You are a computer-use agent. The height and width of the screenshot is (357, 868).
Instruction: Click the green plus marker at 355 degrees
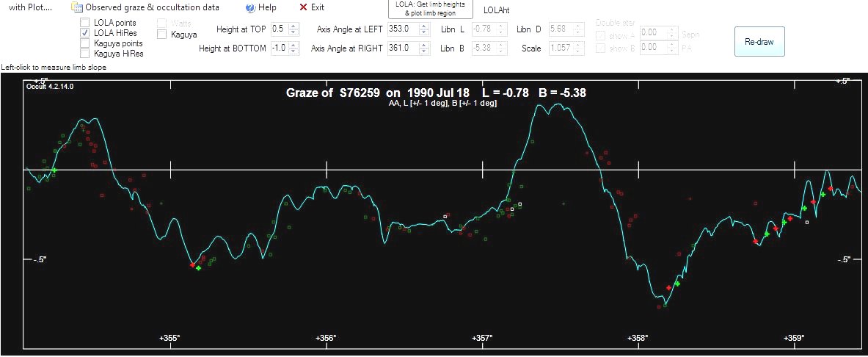coord(199,269)
